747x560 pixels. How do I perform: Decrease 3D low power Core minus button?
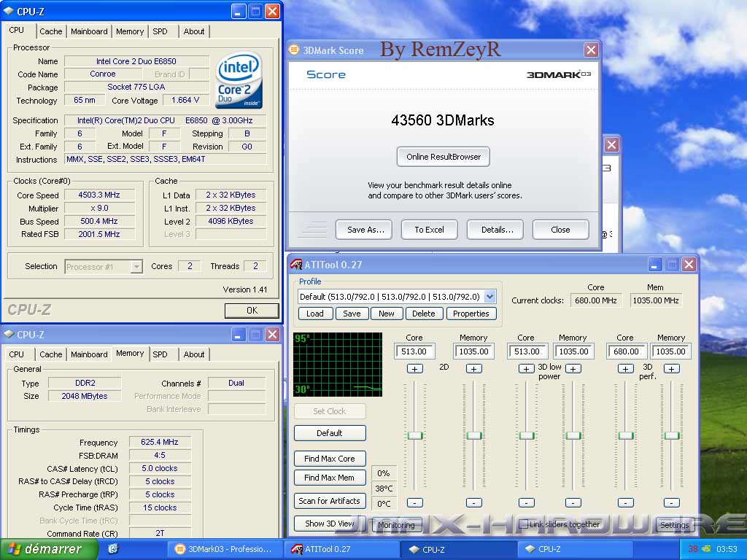pos(527,502)
